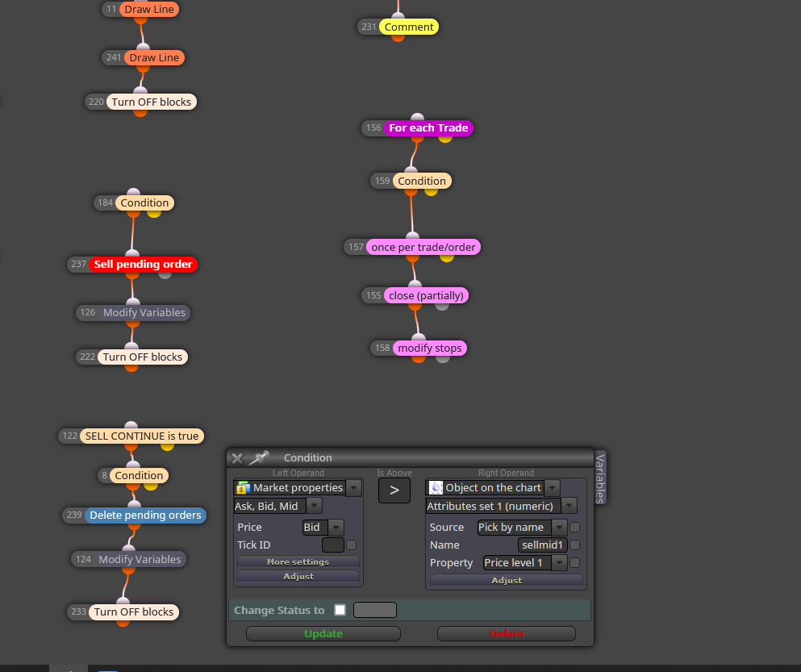Tick the checkbox beside Property
This screenshot has height=672, width=801.
[574, 562]
